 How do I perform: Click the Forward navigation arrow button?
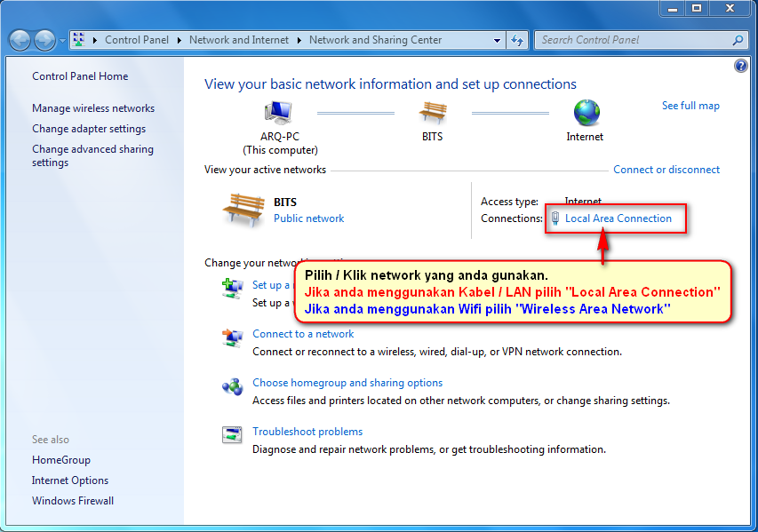(45, 40)
